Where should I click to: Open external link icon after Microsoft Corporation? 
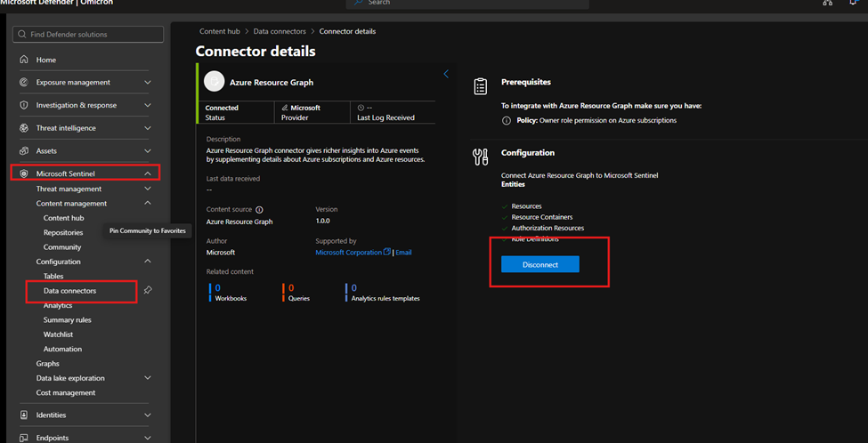[387, 252]
